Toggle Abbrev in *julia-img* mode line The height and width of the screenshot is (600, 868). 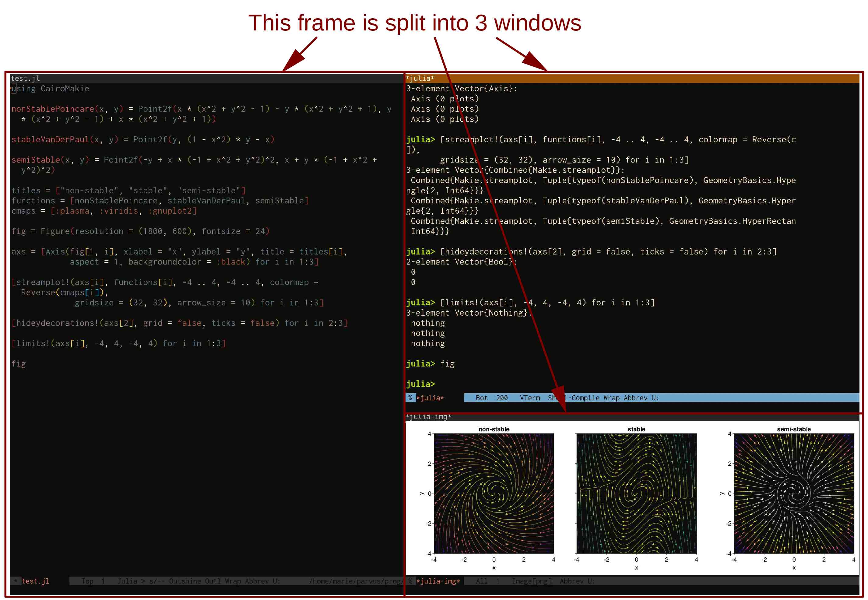572,581
